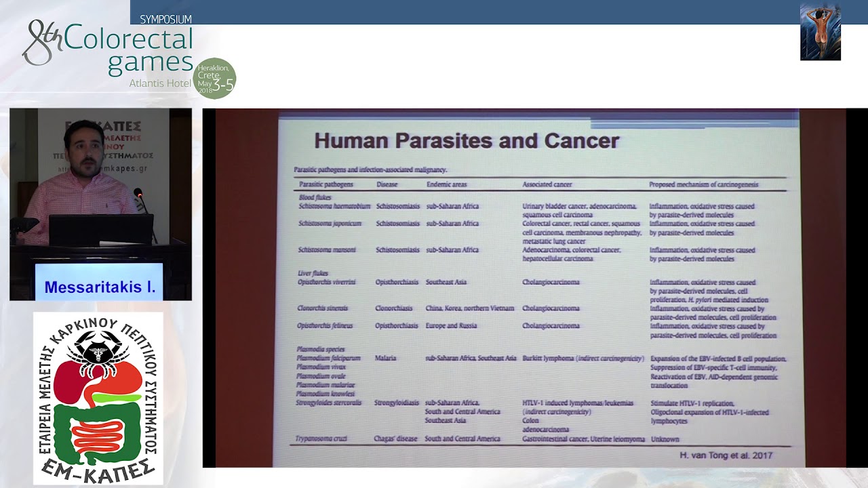Click the 'Blood flukes' group label
The height and width of the screenshot is (488, 868).
coord(315,197)
